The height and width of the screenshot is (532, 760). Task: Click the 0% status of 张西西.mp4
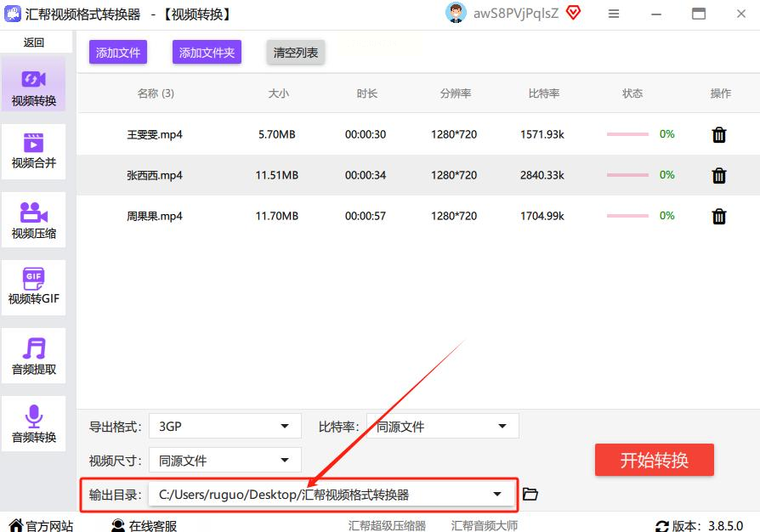[667, 175]
